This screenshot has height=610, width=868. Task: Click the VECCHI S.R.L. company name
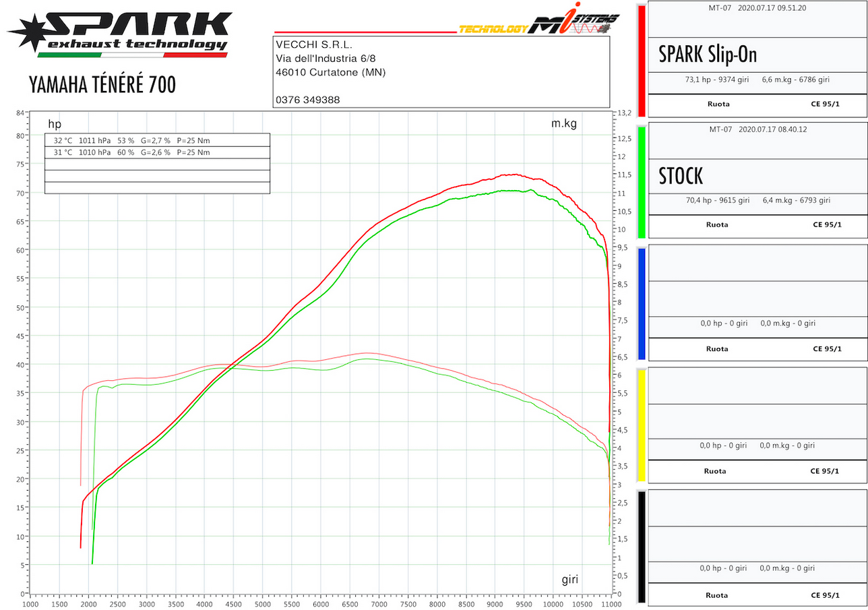[313, 44]
